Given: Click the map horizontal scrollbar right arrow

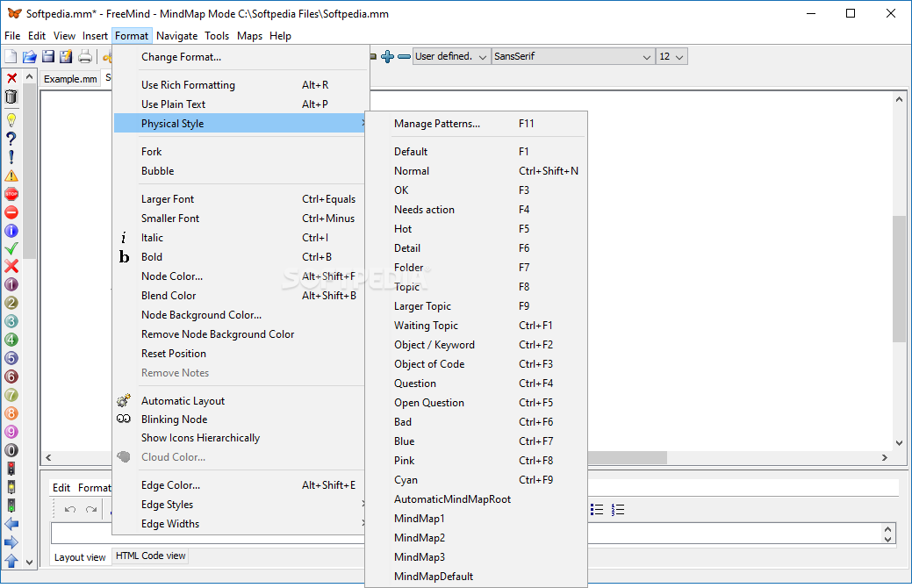Looking at the screenshot, I should coord(885,458).
